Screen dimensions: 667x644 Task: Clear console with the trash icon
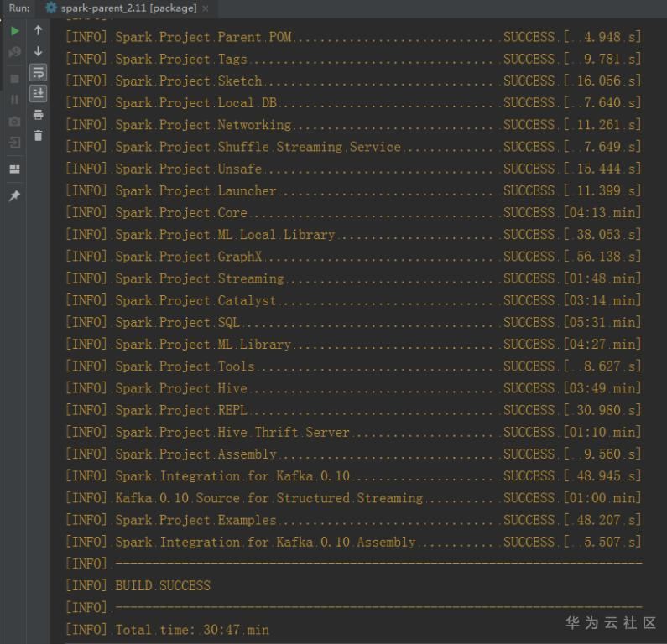[39, 135]
